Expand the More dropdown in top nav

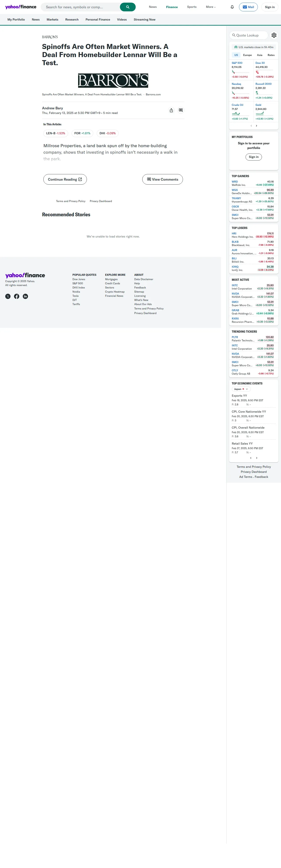pos(211,7)
